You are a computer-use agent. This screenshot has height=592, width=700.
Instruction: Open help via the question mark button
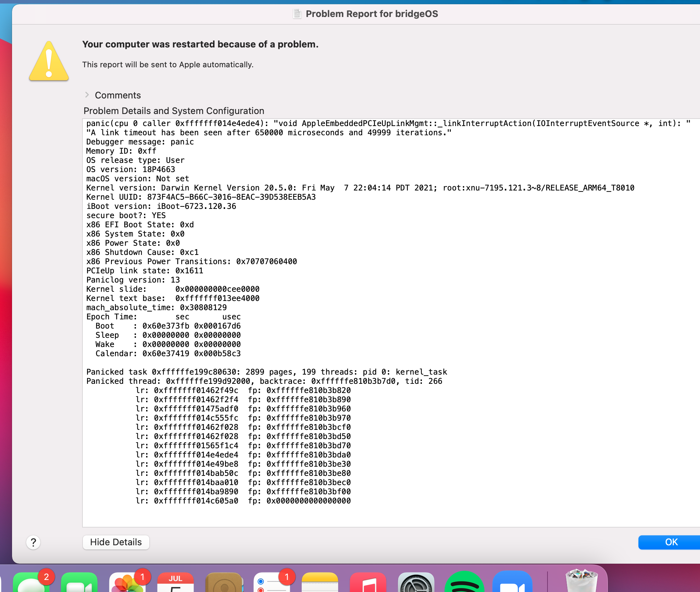pos(33,542)
